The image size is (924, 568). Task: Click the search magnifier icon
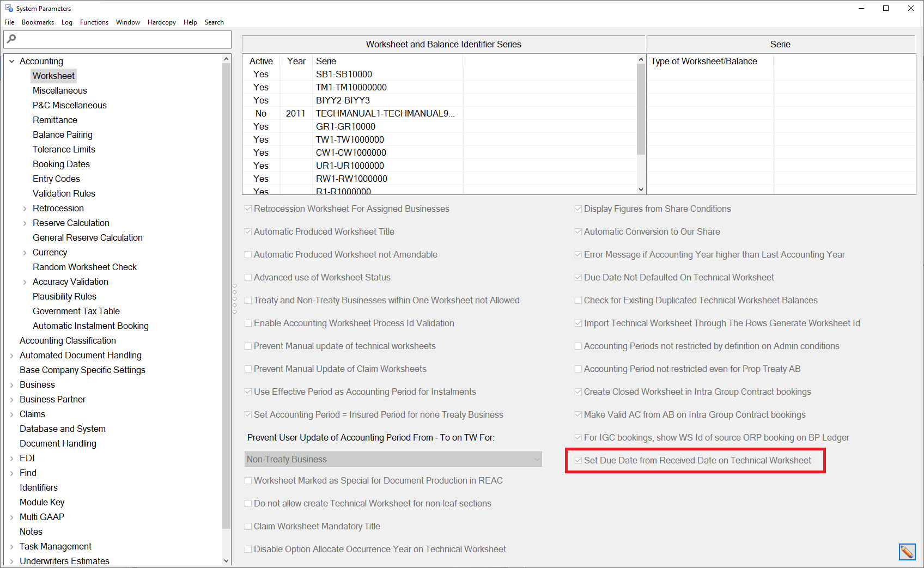[x=11, y=39]
